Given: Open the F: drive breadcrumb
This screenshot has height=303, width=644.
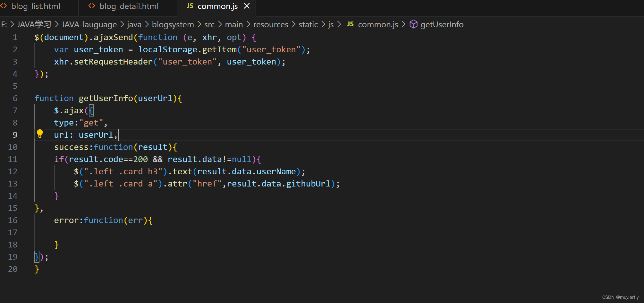Looking at the screenshot, I should point(4,25).
